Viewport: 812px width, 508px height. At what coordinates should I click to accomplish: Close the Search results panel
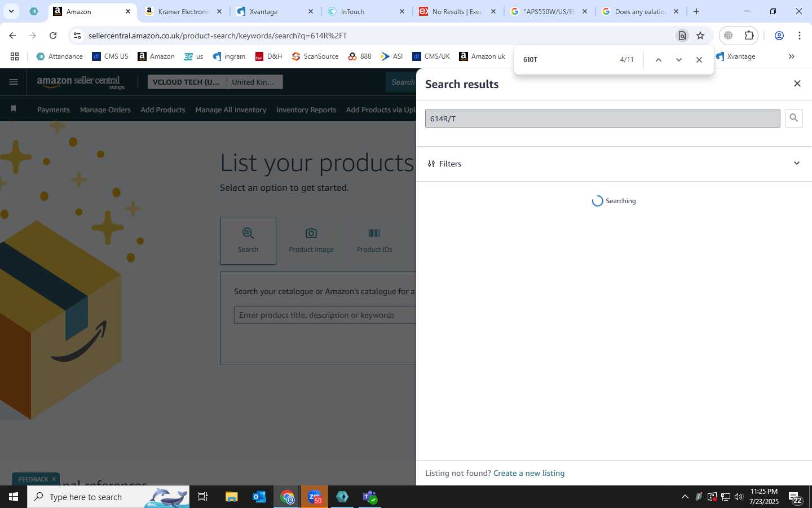[x=797, y=84]
